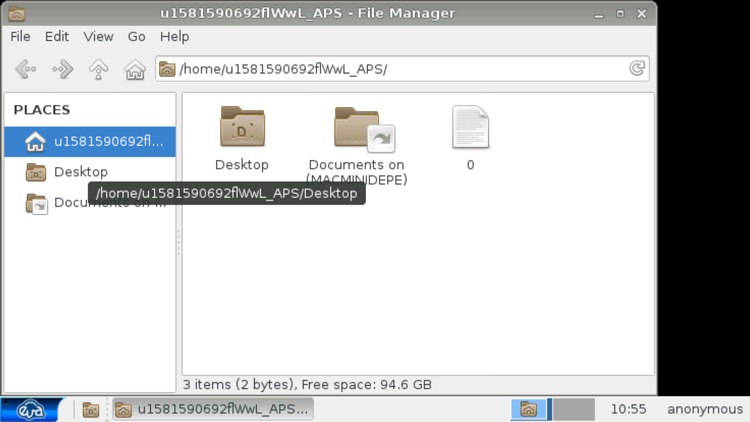Open parent folder with the up arrow icon
Image resolution: width=750 pixels, height=422 pixels.
tap(99, 69)
